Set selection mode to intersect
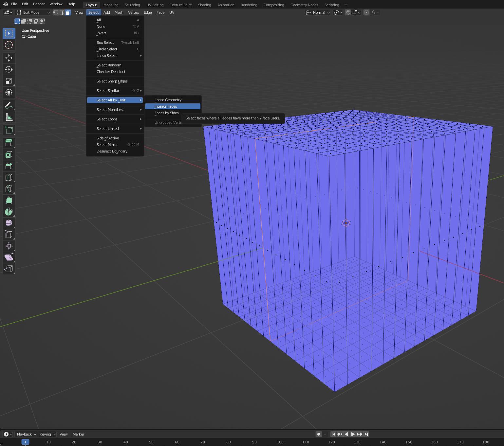 42,21
